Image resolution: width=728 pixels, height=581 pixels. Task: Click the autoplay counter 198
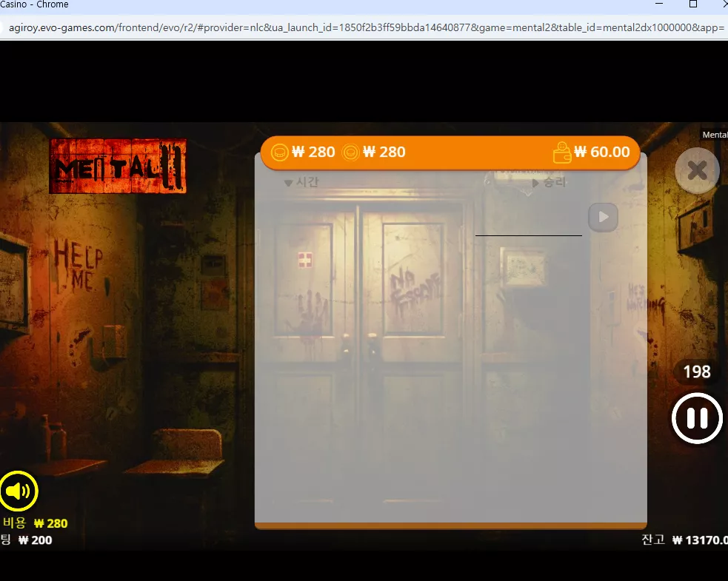(x=697, y=372)
